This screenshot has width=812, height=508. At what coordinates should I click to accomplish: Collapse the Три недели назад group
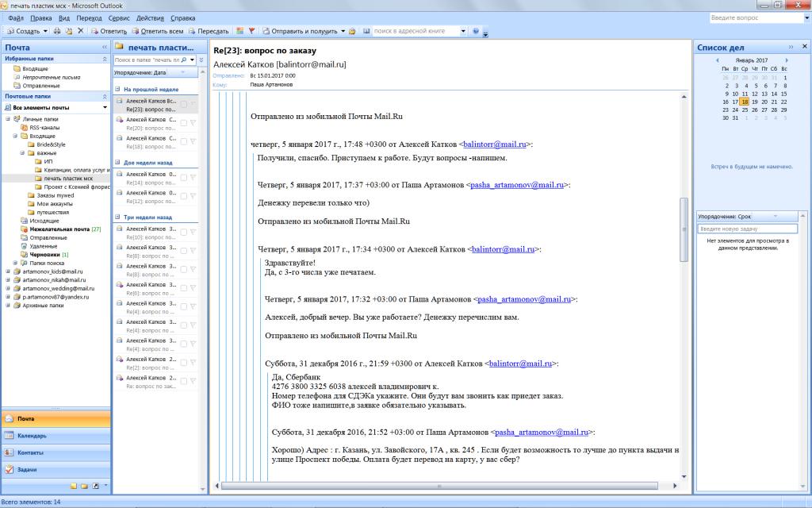point(117,217)
